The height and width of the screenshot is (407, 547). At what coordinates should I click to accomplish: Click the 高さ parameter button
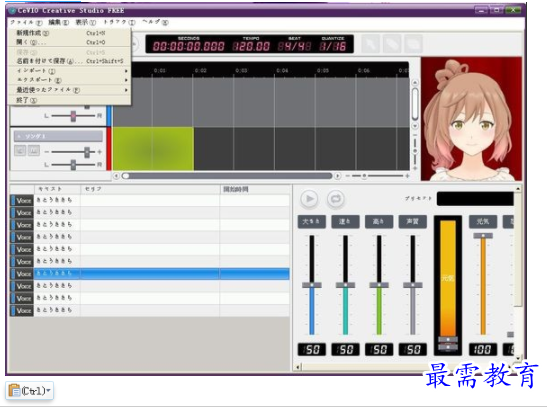click(x=379, y=221)
